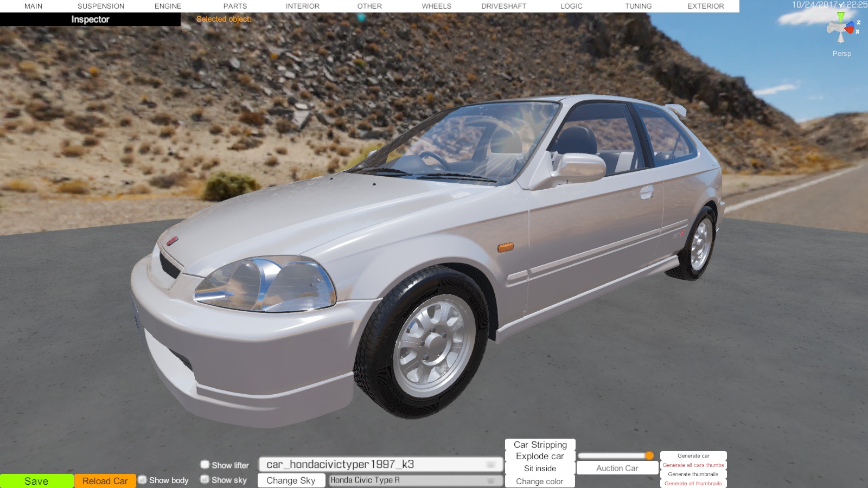Toggle the Show sky checkbox

(x=205, y=479)
